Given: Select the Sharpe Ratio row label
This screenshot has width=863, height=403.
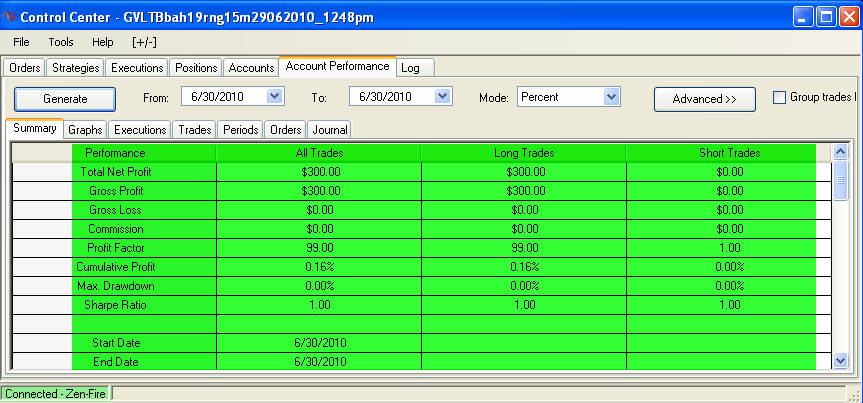Looking at the screenshot, I should pos(116,305).
